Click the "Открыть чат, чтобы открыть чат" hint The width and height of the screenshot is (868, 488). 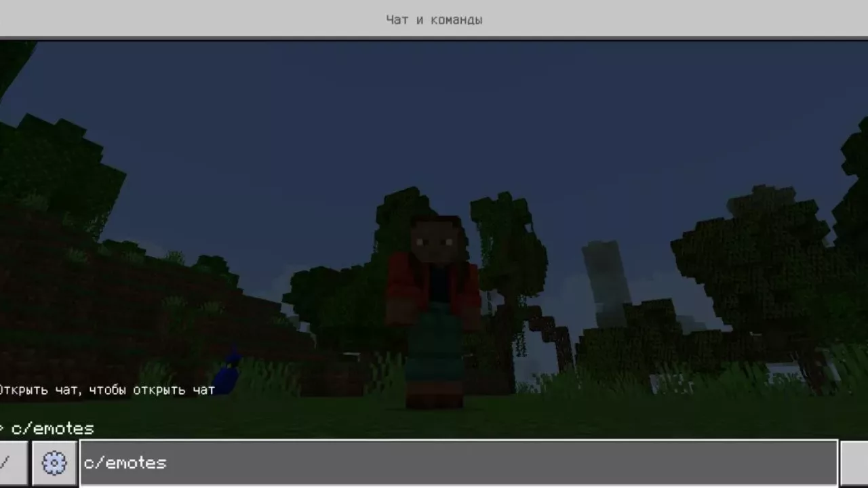(x=106, y=390)
